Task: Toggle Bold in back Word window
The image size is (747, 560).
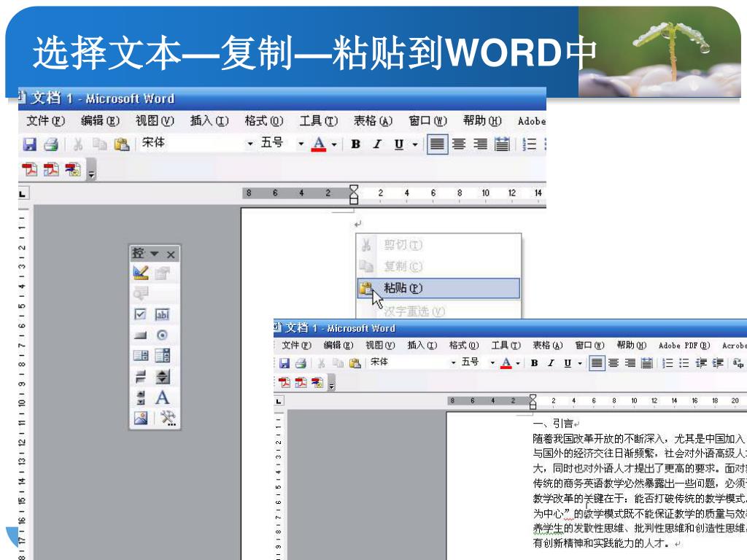Action: point(355,144)
